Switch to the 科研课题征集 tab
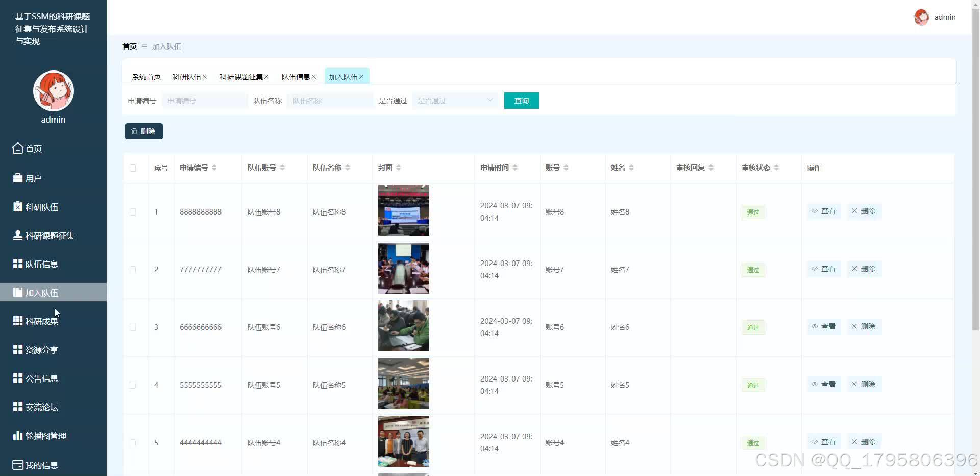 tap(241, 77)
